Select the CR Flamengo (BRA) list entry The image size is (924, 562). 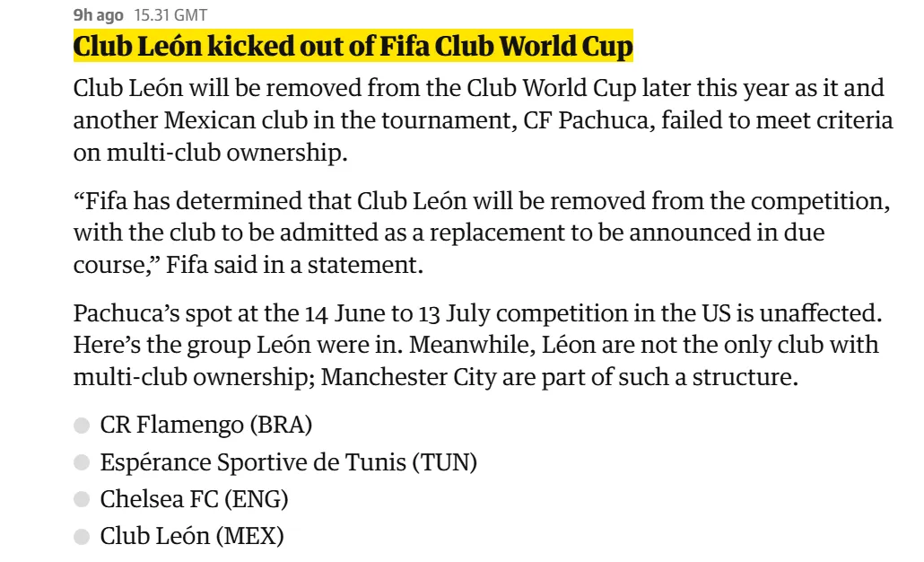click(x=205, y=426)
